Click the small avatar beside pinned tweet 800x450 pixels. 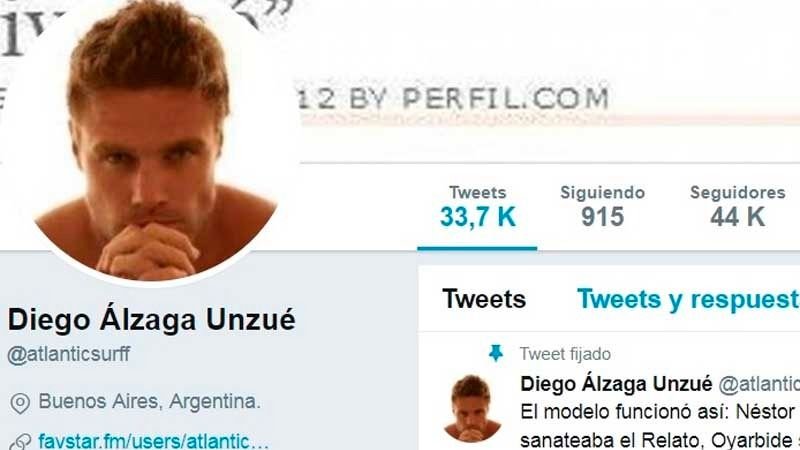pyautogui.click(x=472, y=408)
